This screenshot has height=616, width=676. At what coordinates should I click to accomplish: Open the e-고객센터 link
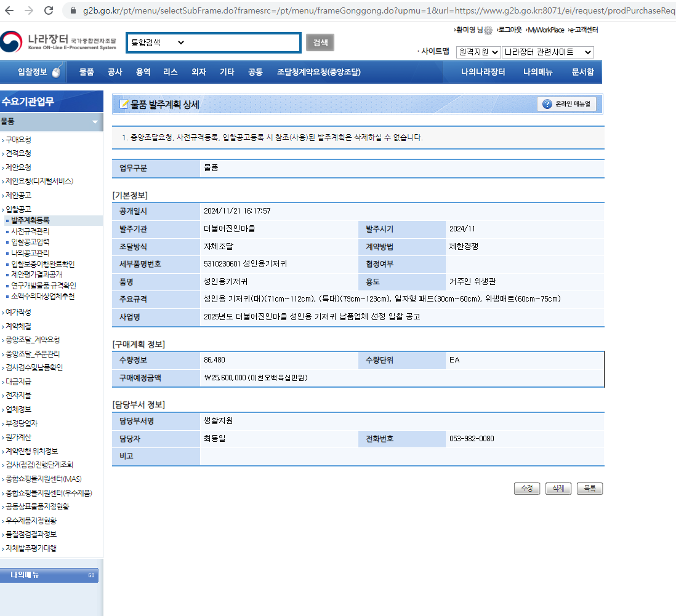pos(583,30)
